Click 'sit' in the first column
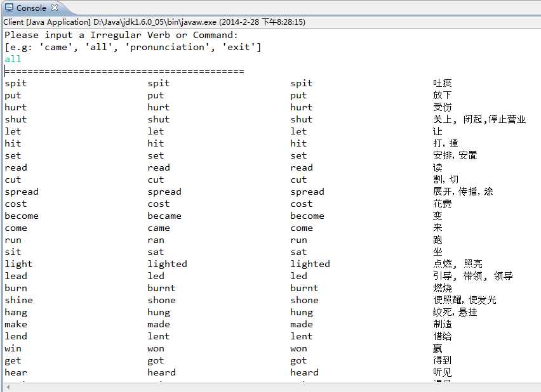The height and width of the screenshot is (392, 541). [x=13, y=252]
